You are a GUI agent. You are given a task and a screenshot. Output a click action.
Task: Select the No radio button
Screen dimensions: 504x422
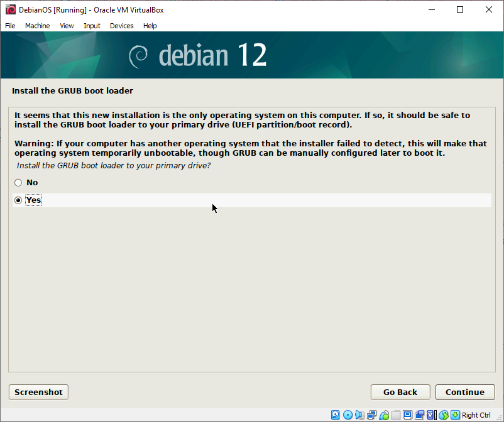pyautogui.click(x=18, y=183)
